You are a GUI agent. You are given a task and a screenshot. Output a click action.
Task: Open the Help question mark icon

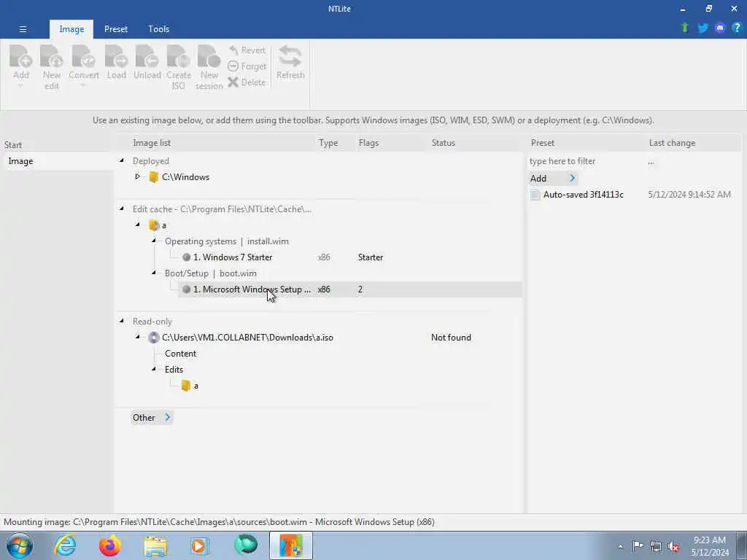coord(737,28)
